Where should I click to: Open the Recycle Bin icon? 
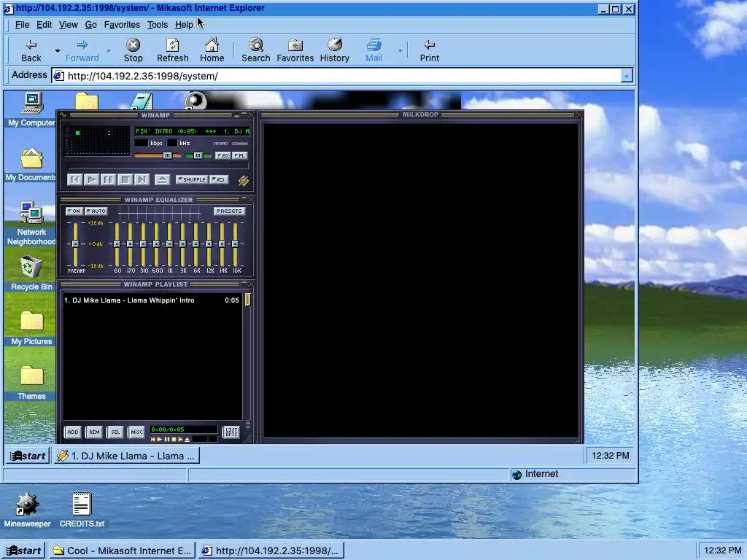[x=31, y=273]
